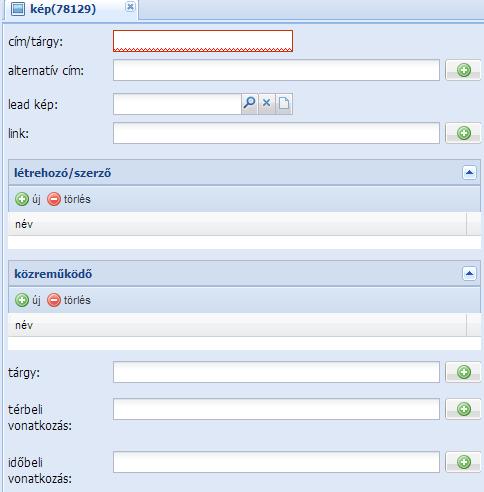
Task: Add an időbeli vonatkozás with green plus
Action: click(463, 462)
